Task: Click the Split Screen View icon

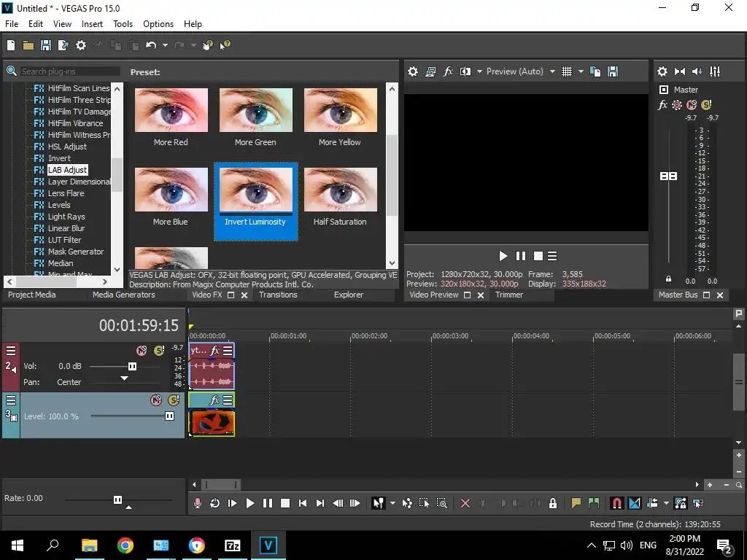Action: pos(465,71)
